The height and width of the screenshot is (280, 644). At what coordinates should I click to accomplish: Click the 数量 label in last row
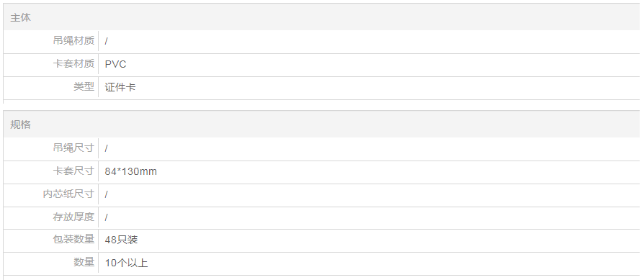[84, 262]
